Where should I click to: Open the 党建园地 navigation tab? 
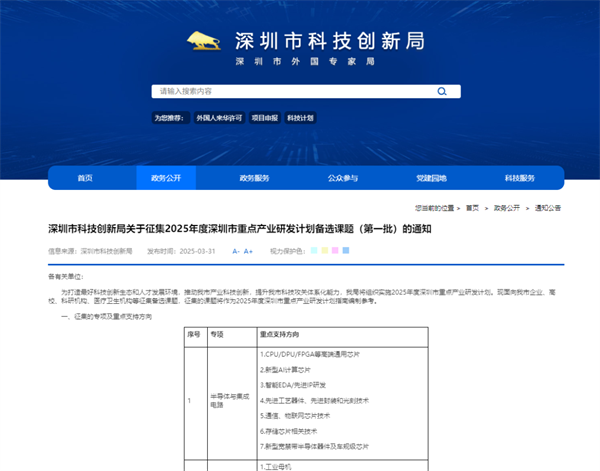tap(431, 178)
